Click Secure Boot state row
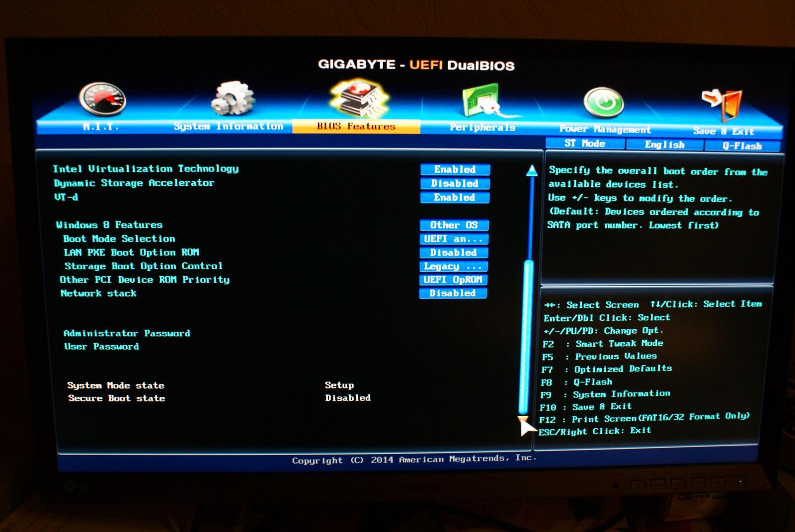 click(x=220, y=398)
